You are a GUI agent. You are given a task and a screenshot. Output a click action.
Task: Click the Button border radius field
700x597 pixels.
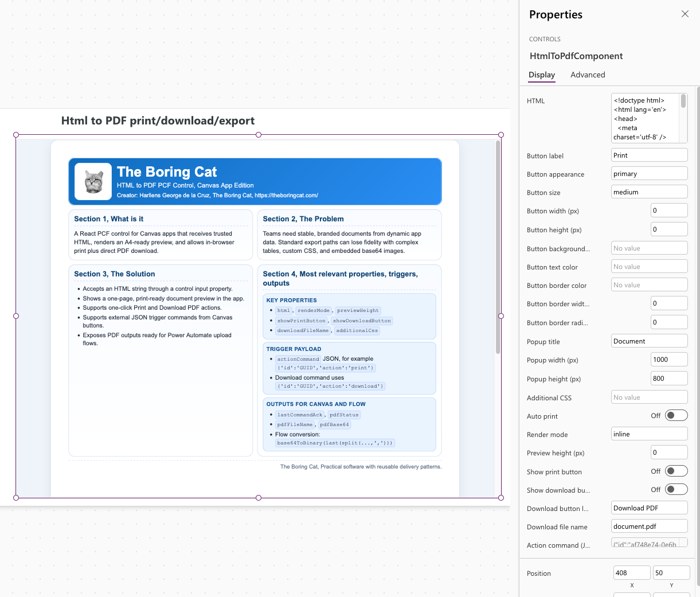[669, 322]
